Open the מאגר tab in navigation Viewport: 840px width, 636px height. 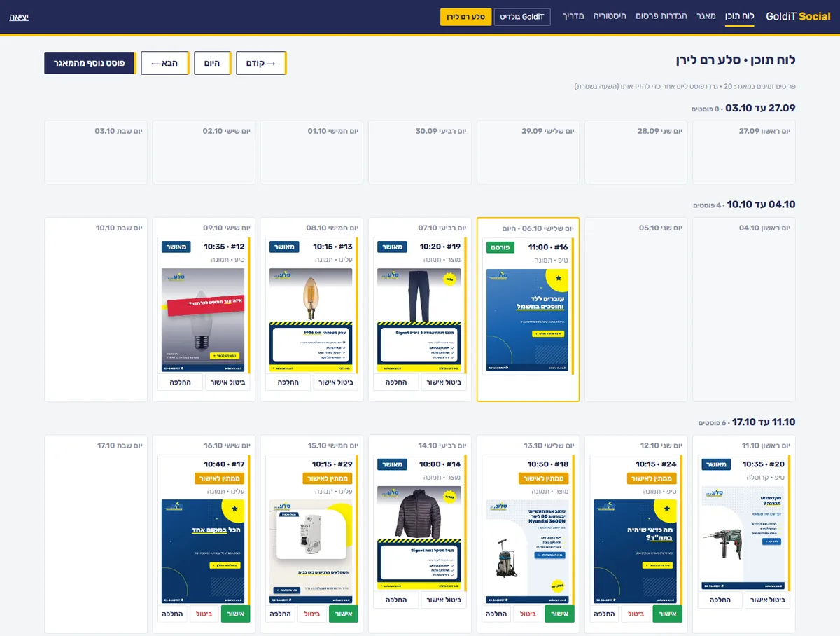click(706, 16)
